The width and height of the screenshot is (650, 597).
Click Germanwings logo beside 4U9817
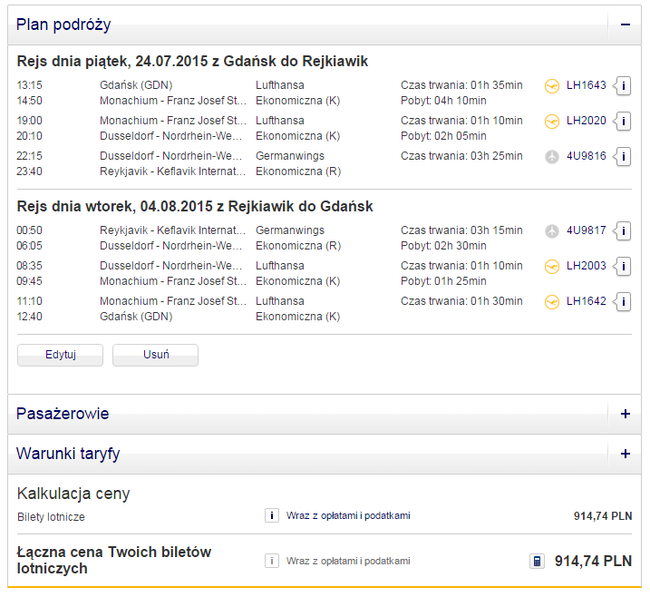coord(552,231)
